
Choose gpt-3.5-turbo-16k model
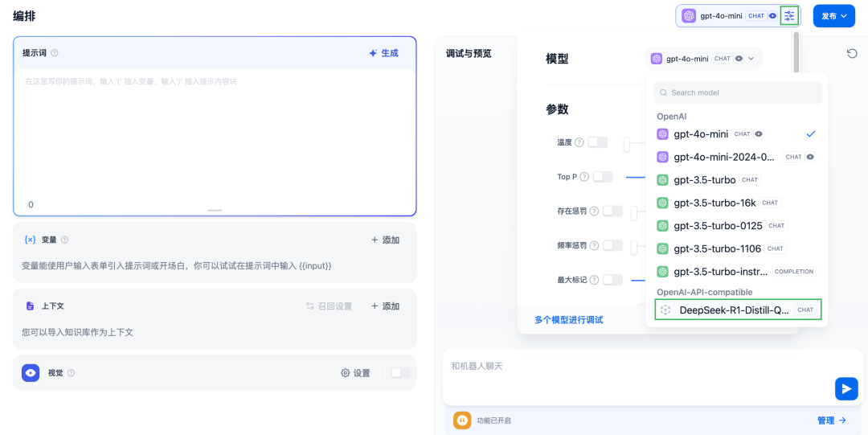[736, 203]
